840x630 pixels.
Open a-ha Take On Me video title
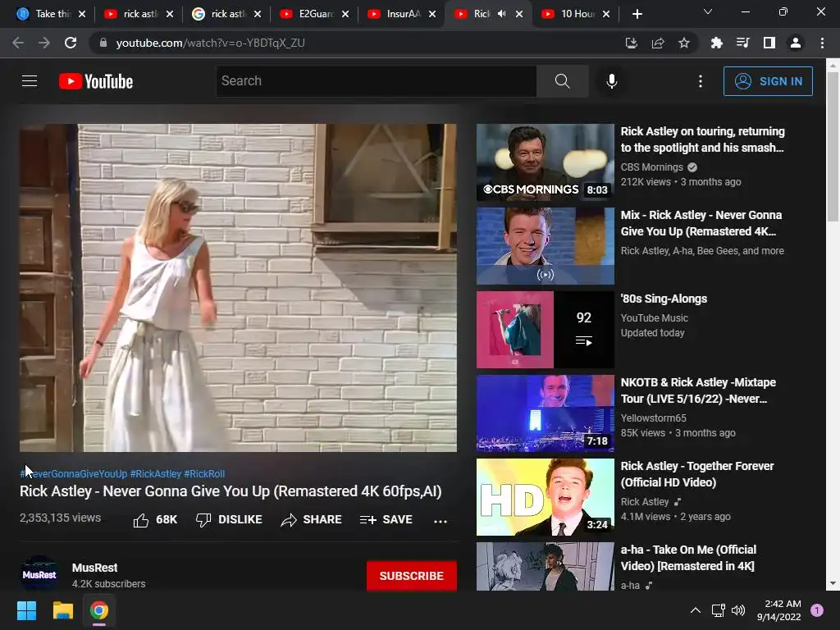[x=688, y=558]
